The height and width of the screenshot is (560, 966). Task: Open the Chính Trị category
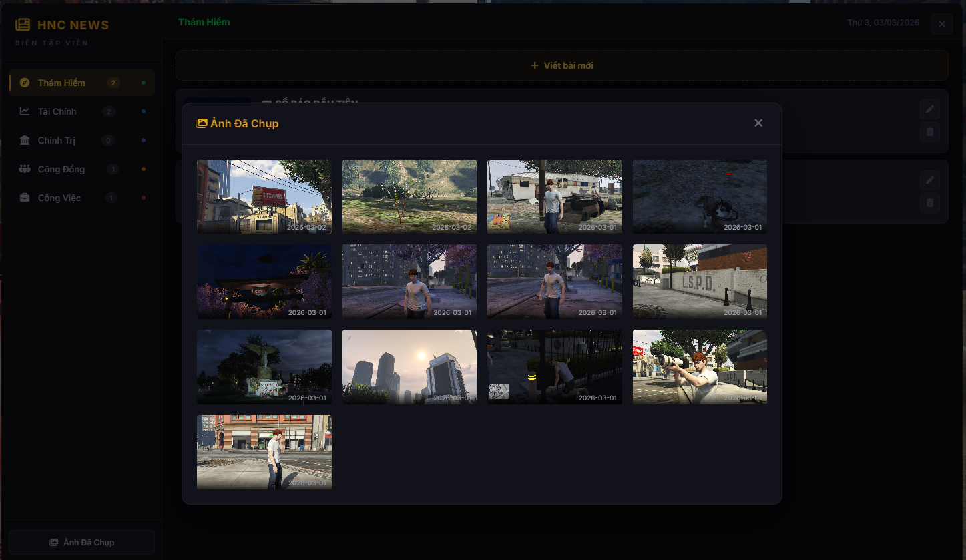(x=57, y=140)
